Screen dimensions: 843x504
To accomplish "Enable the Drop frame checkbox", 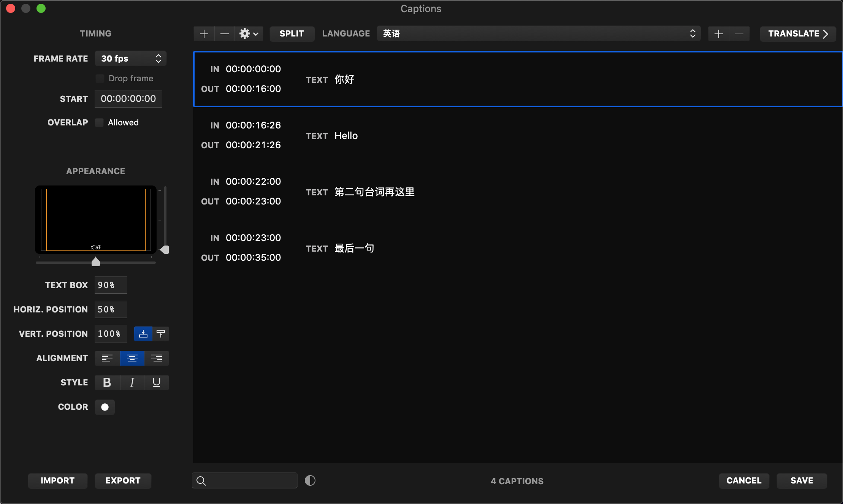I will pyautogui.click(x=100, y=78).
